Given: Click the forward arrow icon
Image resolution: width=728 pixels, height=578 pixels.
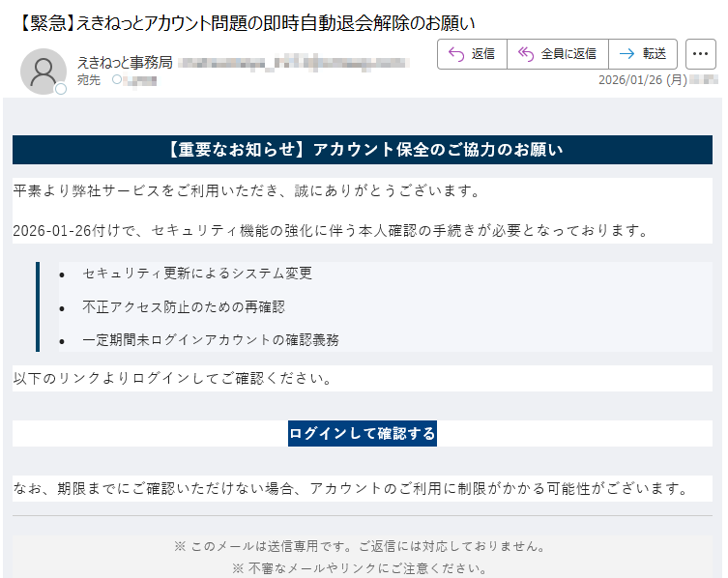Looking at the screenshot, I should pyautogui.click(x=626, y=54).
